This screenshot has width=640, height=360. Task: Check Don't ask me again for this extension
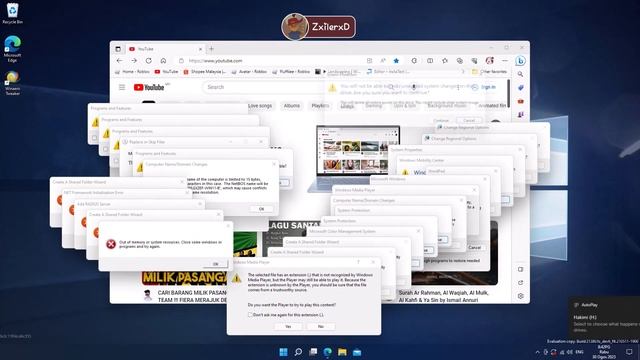click(x=250, y=315)
